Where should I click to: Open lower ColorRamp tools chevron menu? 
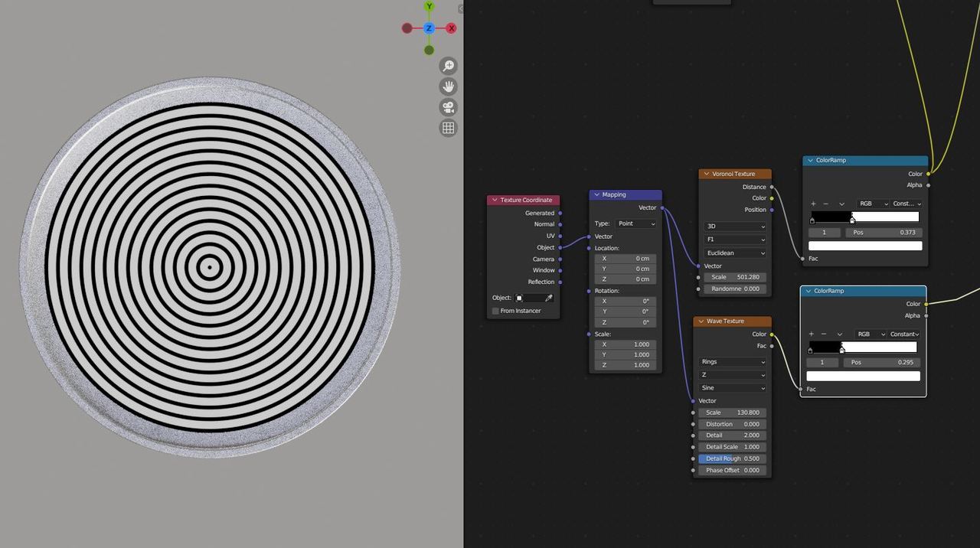pos(839,334)
